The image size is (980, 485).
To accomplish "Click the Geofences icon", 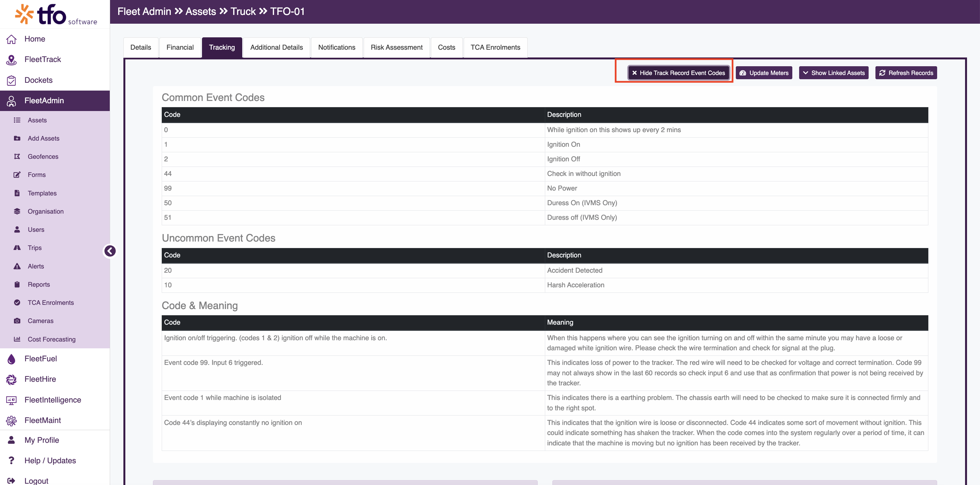I will pos(17,156).
